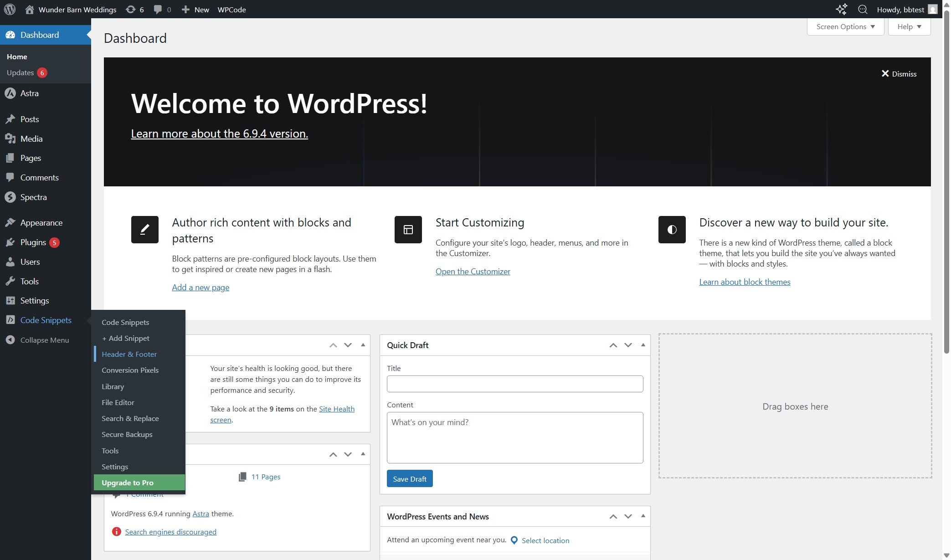The height and width of the screenshot is (560, 951).
Task: Move Quick Draft box up
Action: coord(613,345)
